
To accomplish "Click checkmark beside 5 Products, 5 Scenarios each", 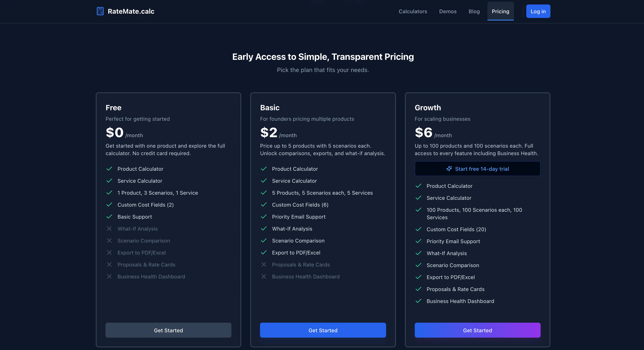I will (264, 193).
